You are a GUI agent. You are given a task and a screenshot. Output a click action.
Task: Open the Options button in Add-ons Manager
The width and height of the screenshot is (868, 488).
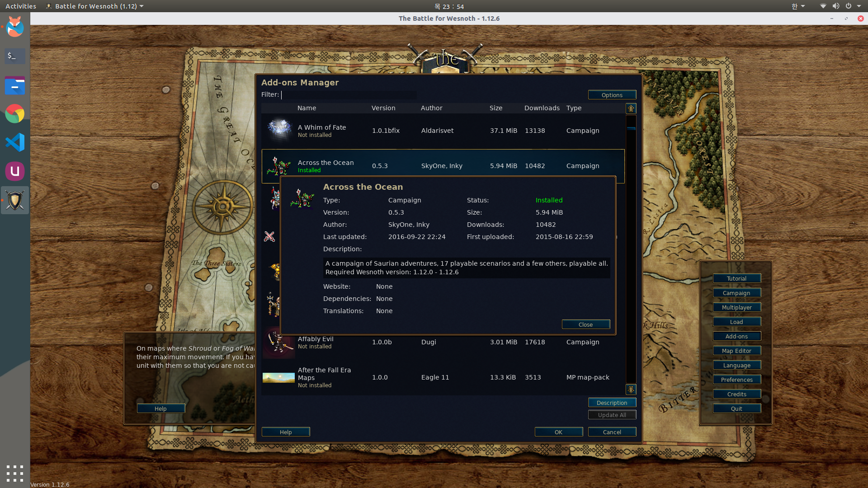(612, 95)
